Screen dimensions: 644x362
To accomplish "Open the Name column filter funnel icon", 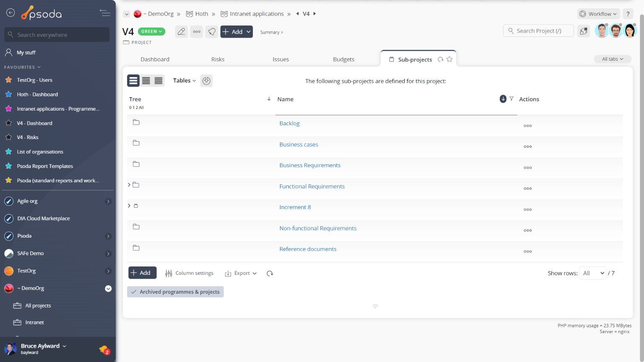I will point(512,99).
